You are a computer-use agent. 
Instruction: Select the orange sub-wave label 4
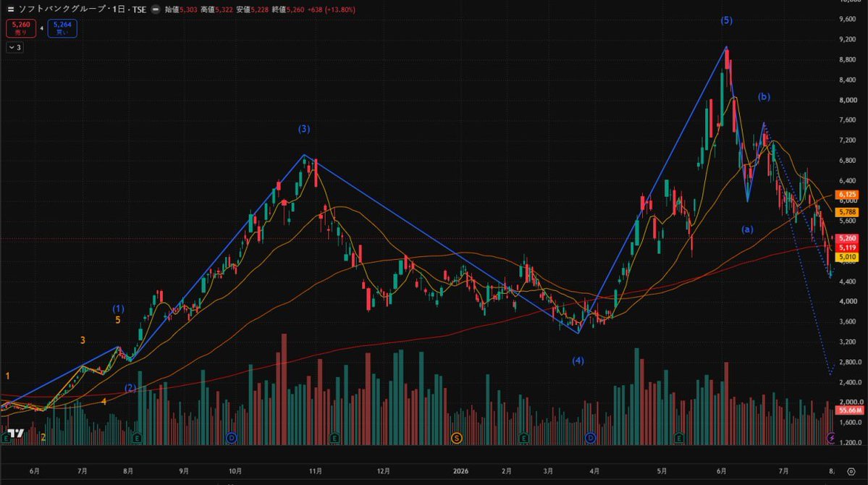(x=104, y=402)
